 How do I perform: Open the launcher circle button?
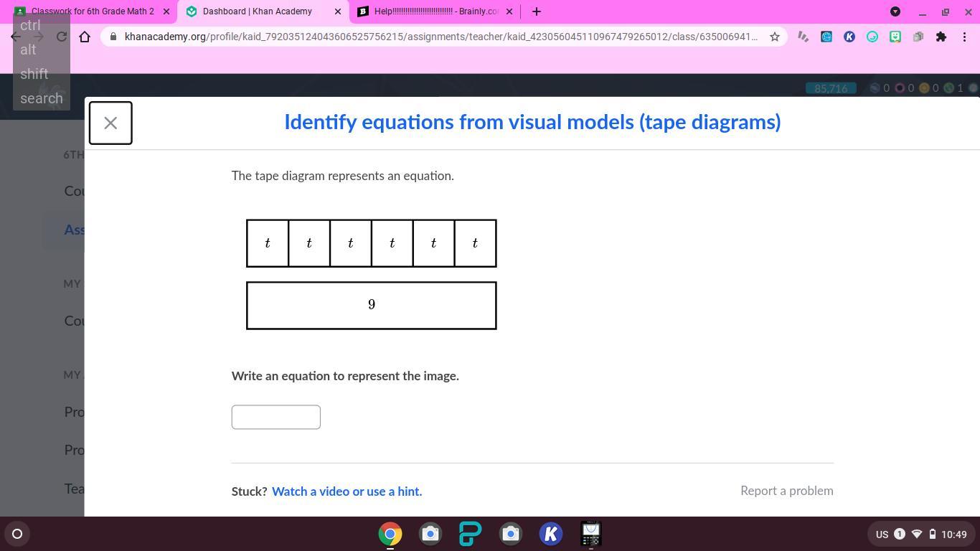click(17, 534)
